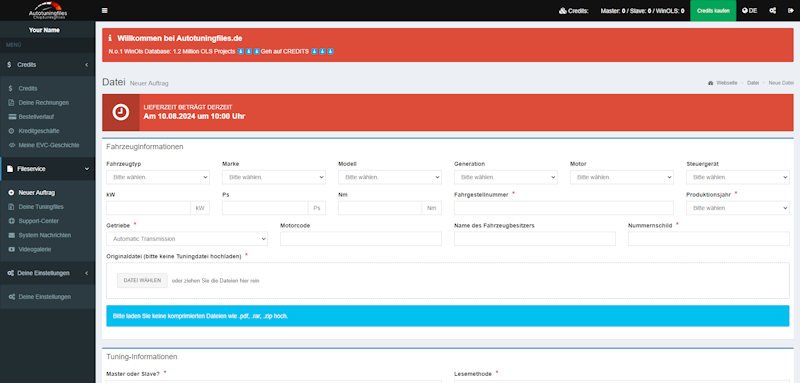This screenshot has width=800, height=383.
Task: Click the plus icon beside Neuer Auftrag
Action: pos(12,193)
